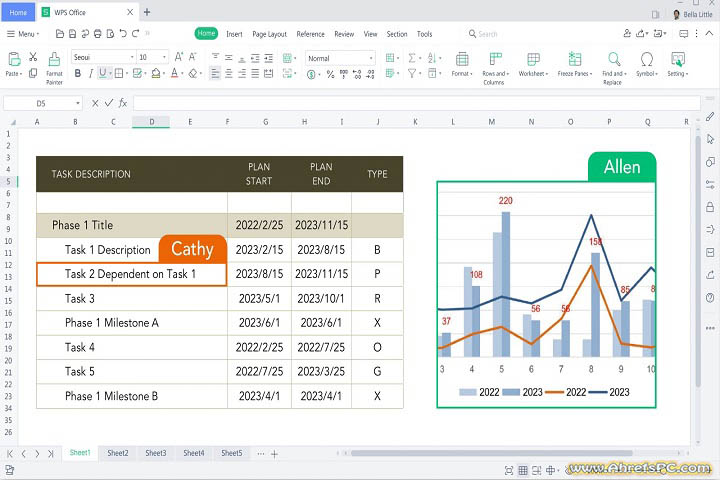Image resolution: width=720 pixels, height=480 pixels.
Task: Open the Review ribbon tab
Action: (344, 34)
